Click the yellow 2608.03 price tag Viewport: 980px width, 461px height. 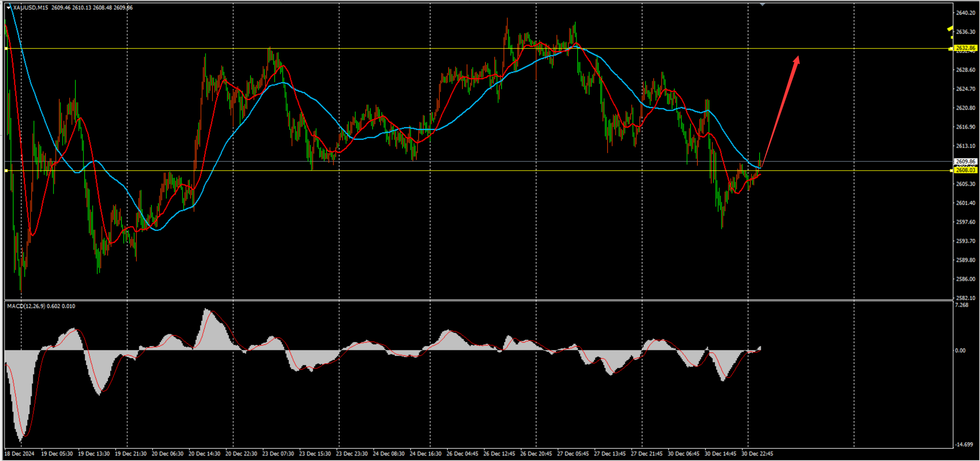[x=965, y=170]
